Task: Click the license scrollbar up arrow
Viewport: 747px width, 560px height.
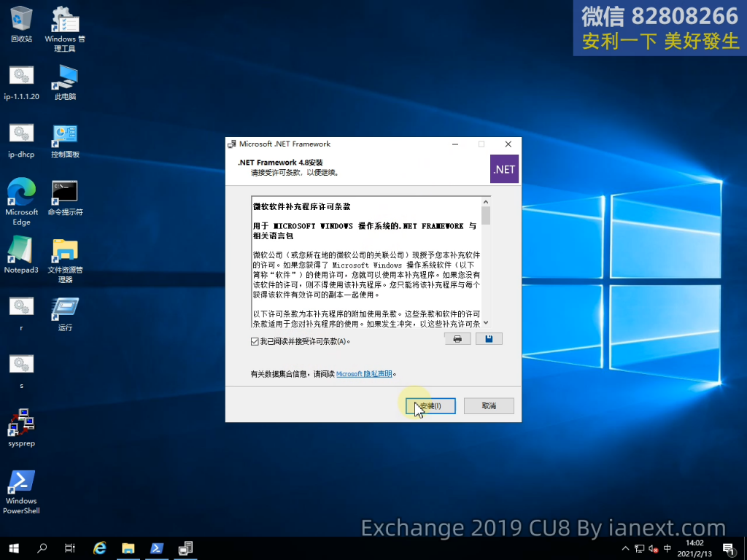Action: [x=486, y=201]
